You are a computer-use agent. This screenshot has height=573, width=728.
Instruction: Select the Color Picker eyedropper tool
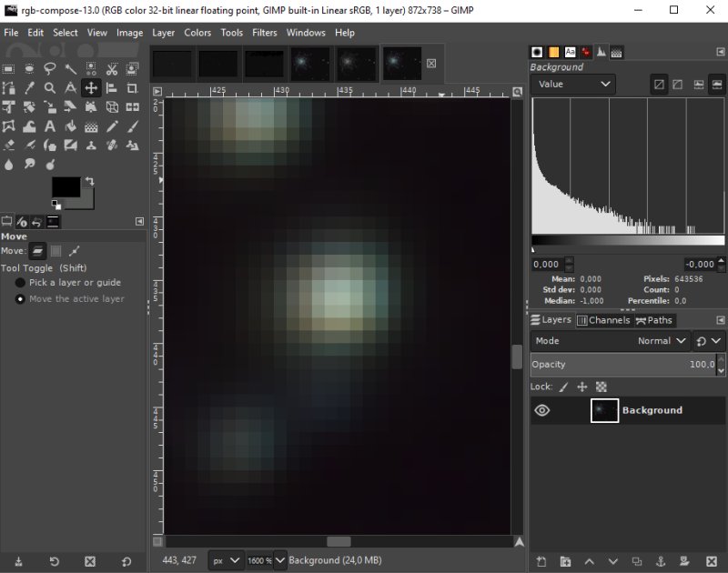(x=29, y=88)
